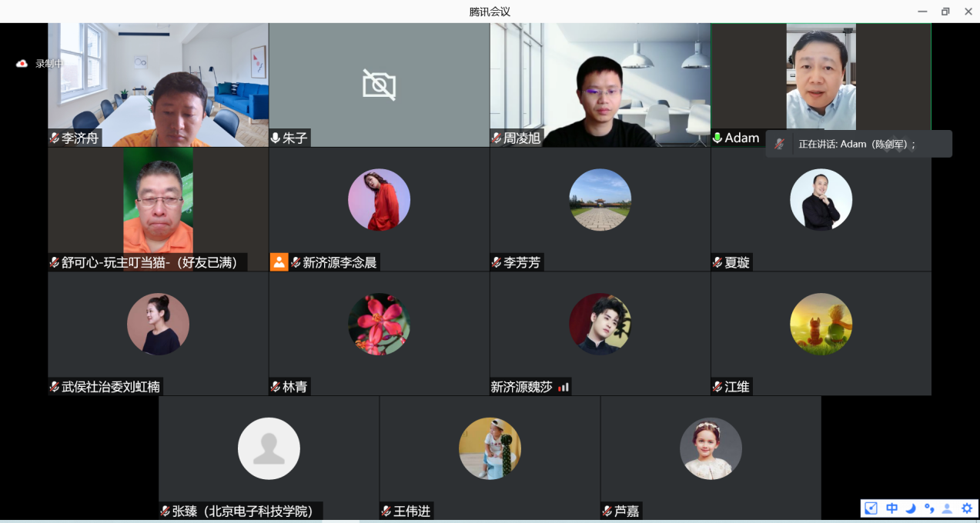Click the muted mic icon beside 江维

tap(717, 387)
